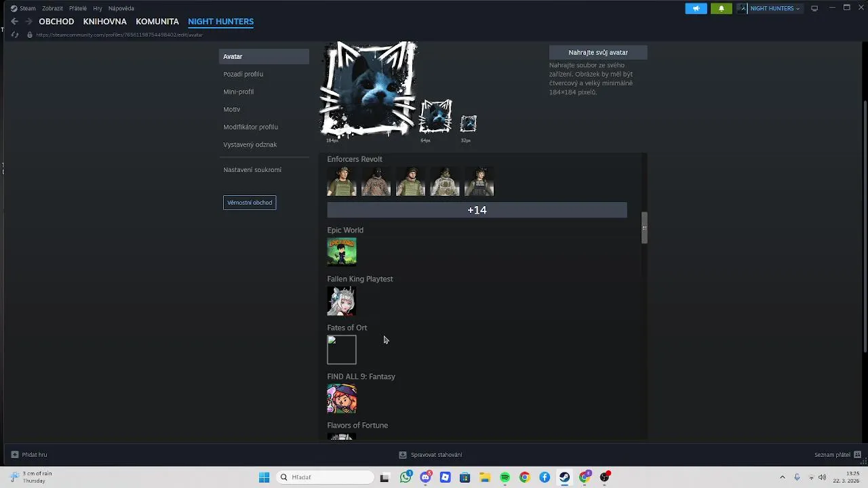Screen dimensions: 868x488
Task: Expand +14 more Enforcers Revolt avatars
Action: tap(477, 210)
